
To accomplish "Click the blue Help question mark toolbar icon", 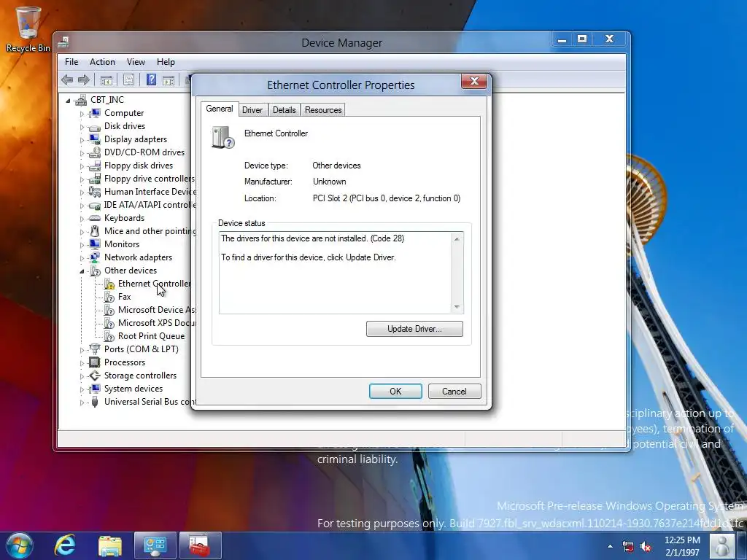I will [x=152, y=80].
